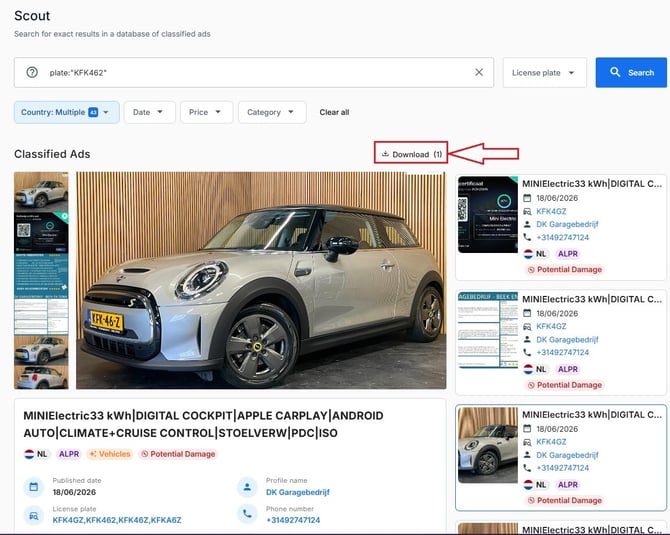Image resolution: width=670 pixels, height=535 pixels.
Task: Open the Date filter dropdown
Action: [150, 112]
